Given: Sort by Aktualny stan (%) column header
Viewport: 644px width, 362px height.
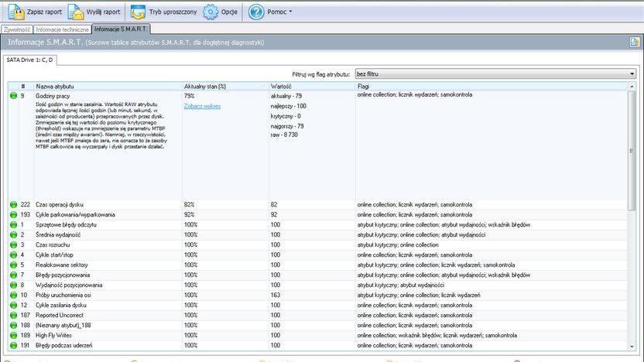Looking at the screenshot, I should tap(225, 86).
